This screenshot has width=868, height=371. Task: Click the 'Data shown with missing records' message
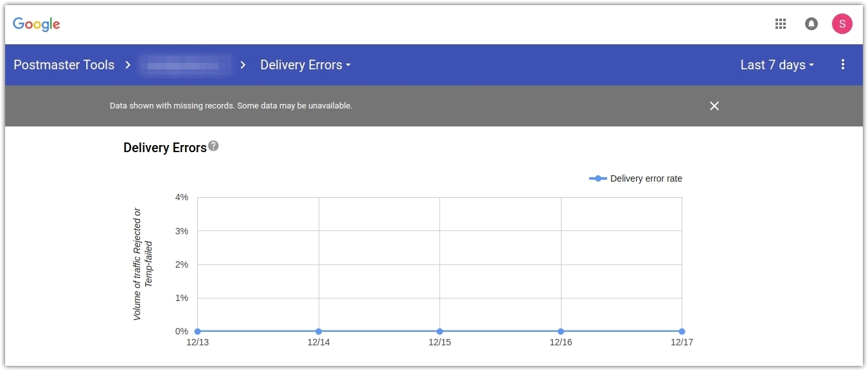231,105
